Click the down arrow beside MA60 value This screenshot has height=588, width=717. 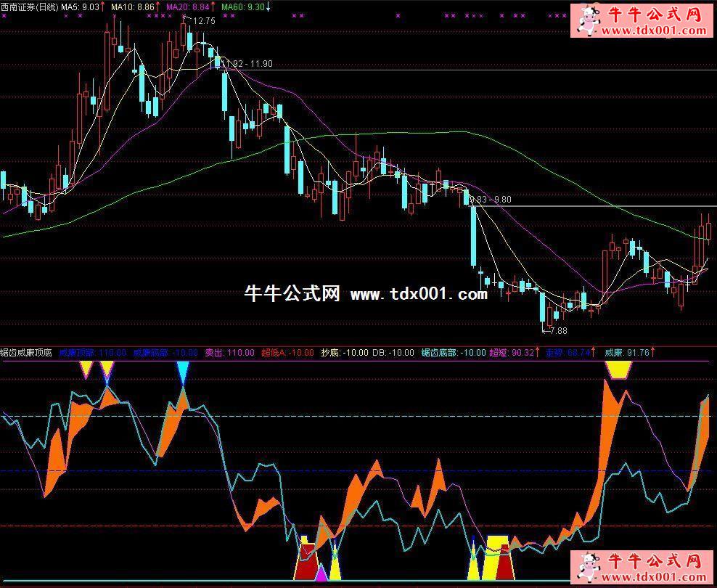pos(269,7)
